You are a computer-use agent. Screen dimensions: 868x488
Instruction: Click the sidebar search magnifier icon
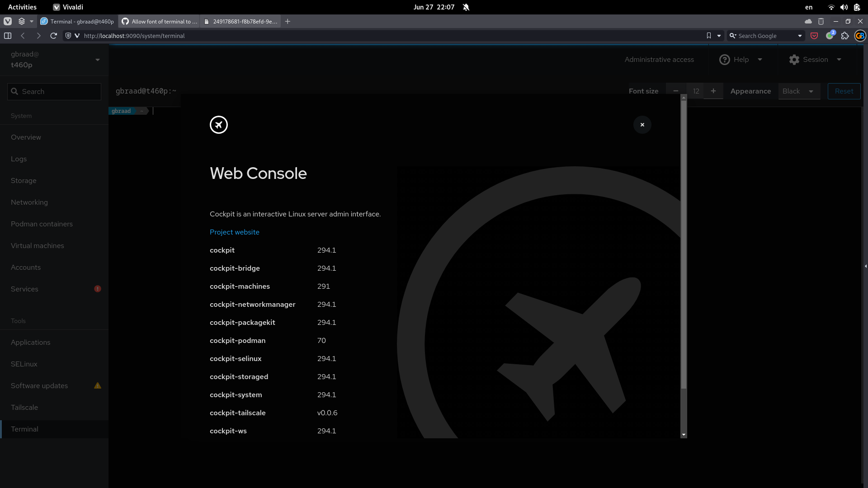pyautogui.click(x=15, y=91)
